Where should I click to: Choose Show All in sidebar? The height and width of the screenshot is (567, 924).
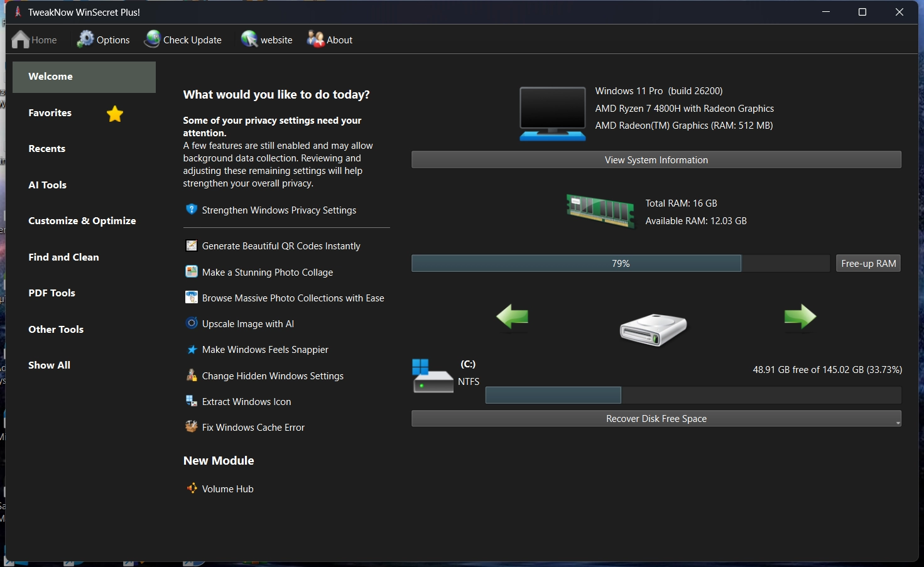(49, 365)
